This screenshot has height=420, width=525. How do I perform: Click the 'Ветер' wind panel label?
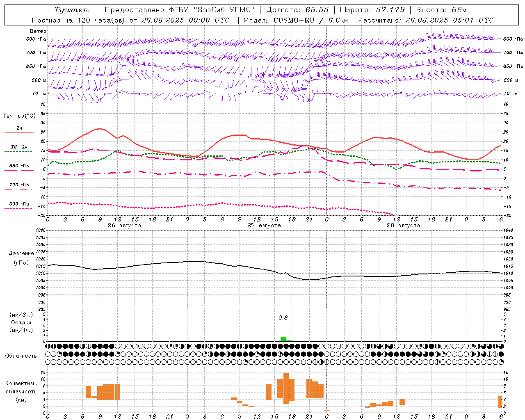coord(38,31)
